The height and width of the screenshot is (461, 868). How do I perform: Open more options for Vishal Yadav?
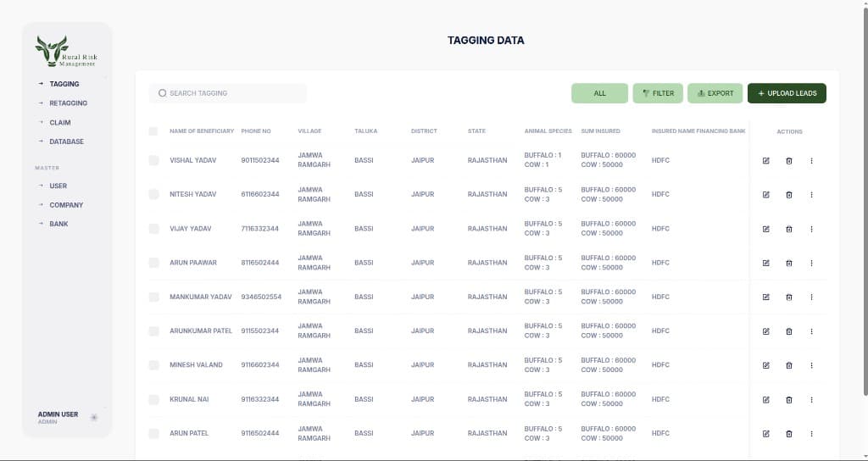click(811, 160)
